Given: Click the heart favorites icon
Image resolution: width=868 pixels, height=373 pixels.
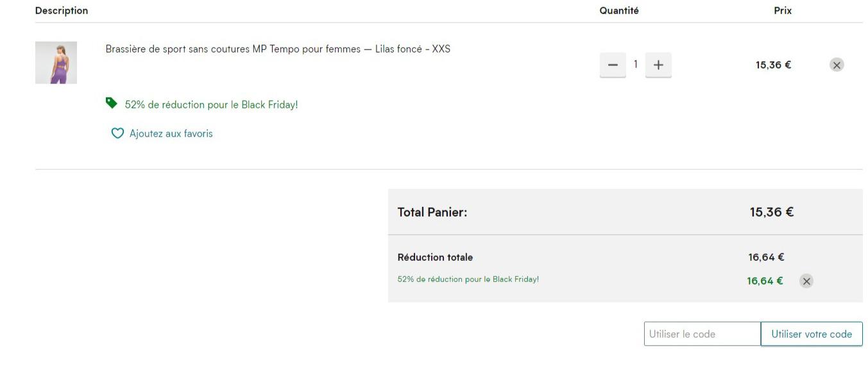Looking at the screenshot, I should pyautogui.click(x=117, y=133).
